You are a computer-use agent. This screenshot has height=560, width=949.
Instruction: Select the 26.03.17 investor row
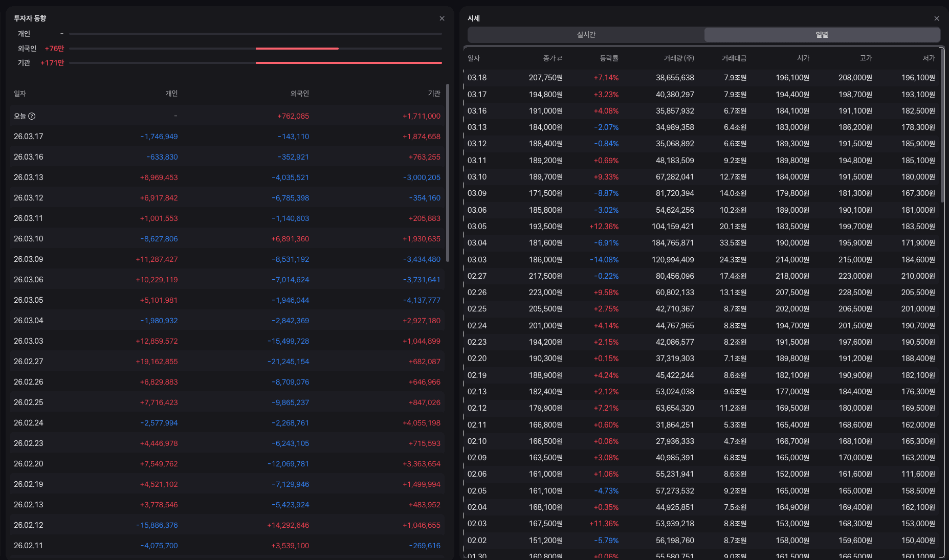(x=227, y=137)
